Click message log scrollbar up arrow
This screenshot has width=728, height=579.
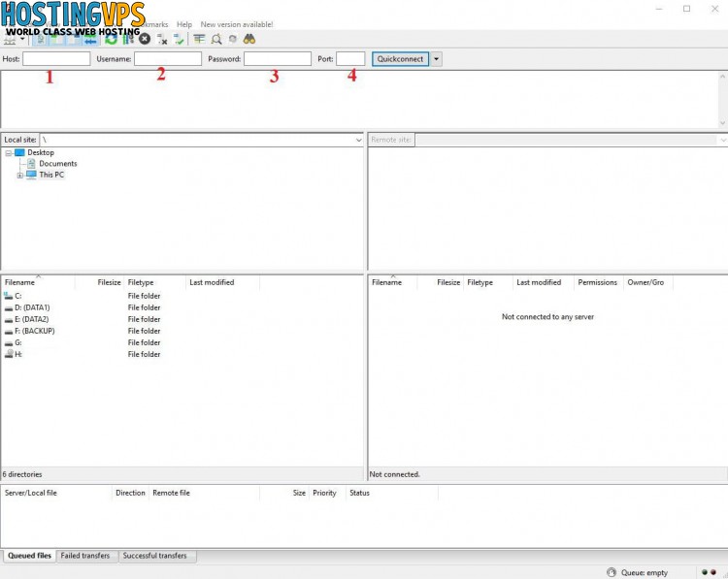click(x=722, y=76)
